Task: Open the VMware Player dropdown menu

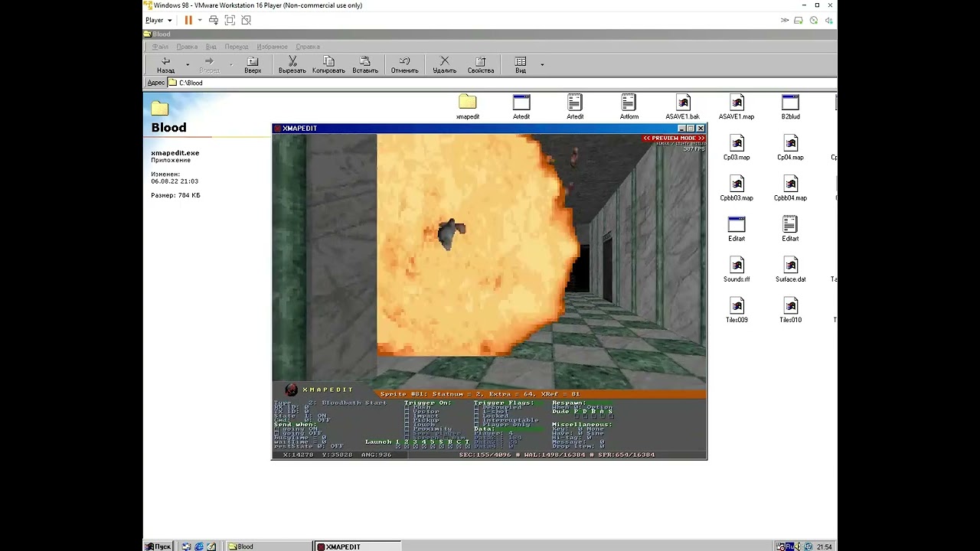Action: 158,20
